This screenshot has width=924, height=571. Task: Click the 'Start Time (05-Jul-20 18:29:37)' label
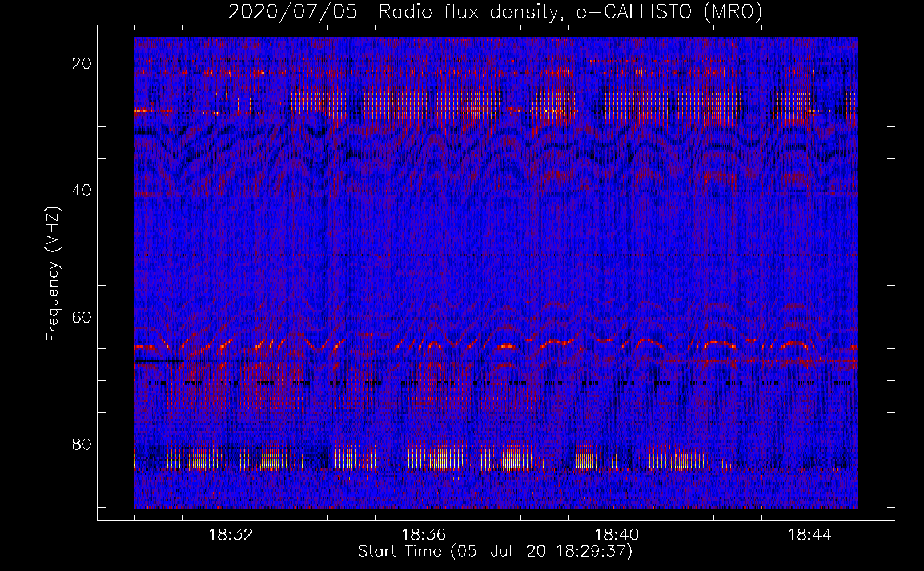495,552
